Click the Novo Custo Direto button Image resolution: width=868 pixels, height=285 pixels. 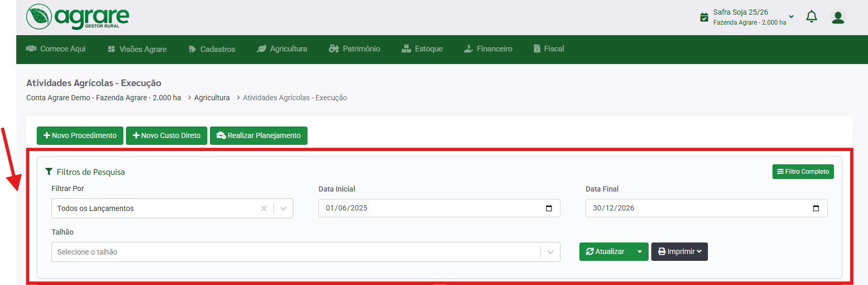tap(166, 135)
